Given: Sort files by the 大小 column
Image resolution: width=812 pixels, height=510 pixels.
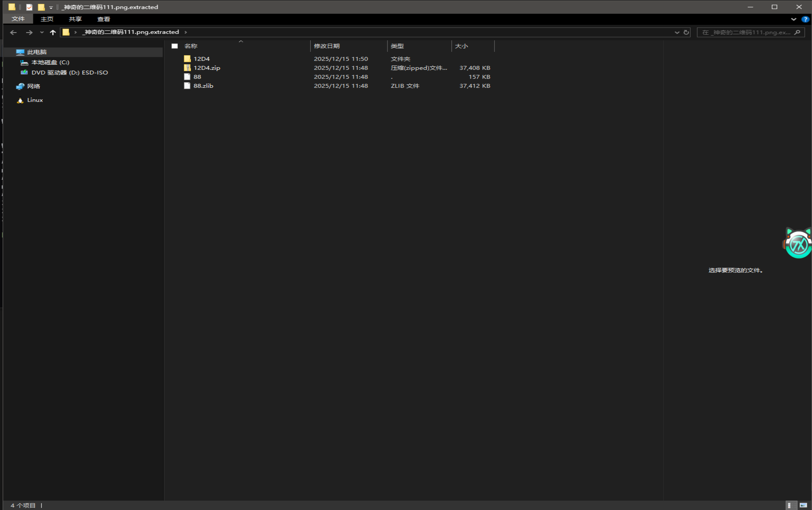Looking at the screenshot, I should point(461,46).
